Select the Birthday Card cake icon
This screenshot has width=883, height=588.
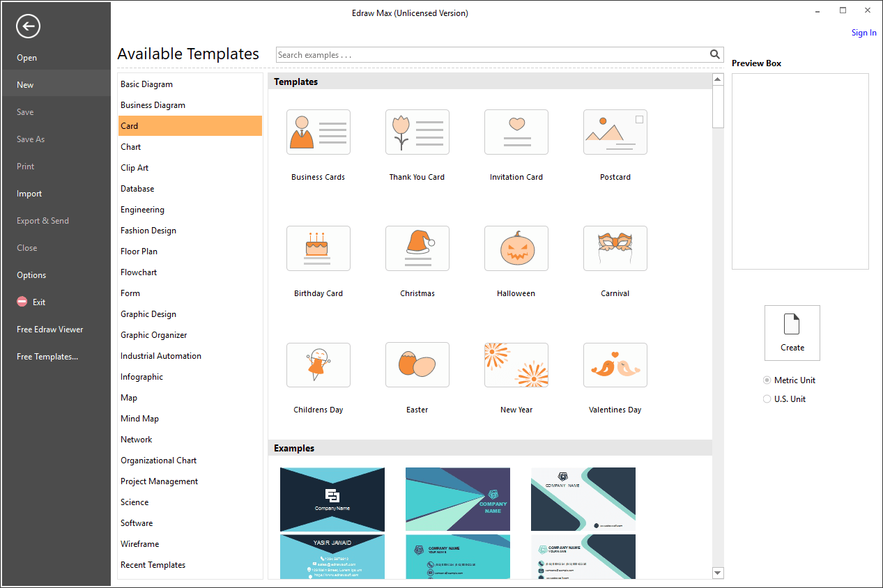coord(318,248)
